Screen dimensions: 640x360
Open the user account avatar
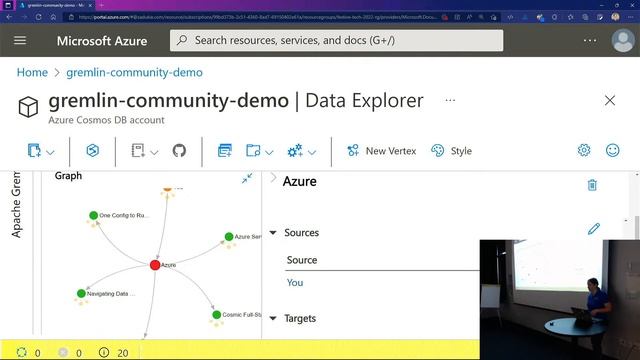[623, 40]
